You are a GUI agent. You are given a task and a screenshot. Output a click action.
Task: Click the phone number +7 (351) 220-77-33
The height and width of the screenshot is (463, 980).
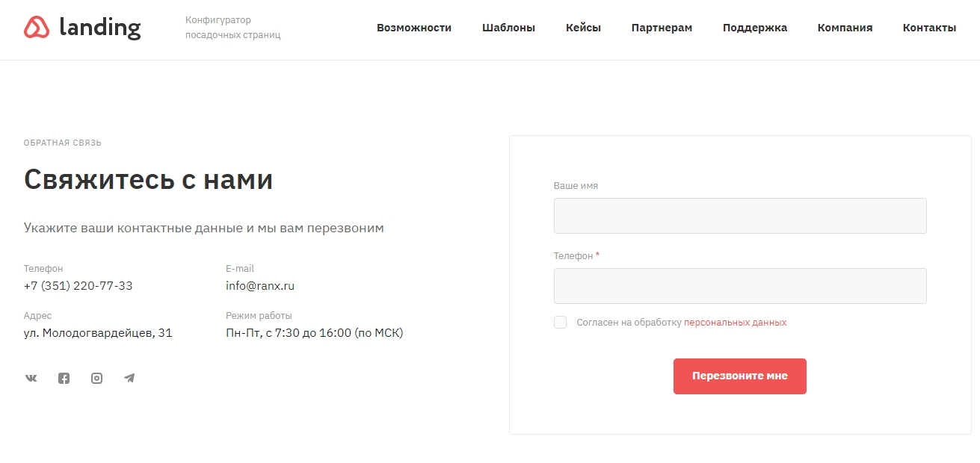point(78,286)
